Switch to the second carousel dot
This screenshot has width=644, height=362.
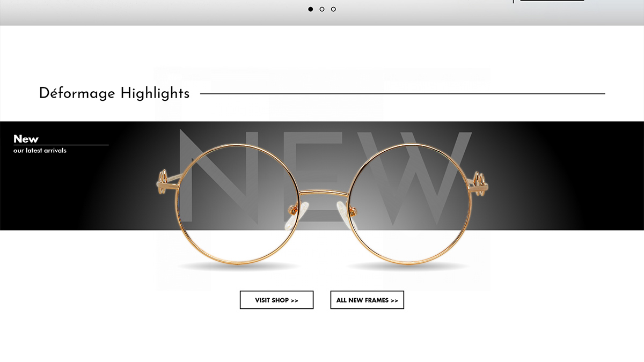[322, 9]
